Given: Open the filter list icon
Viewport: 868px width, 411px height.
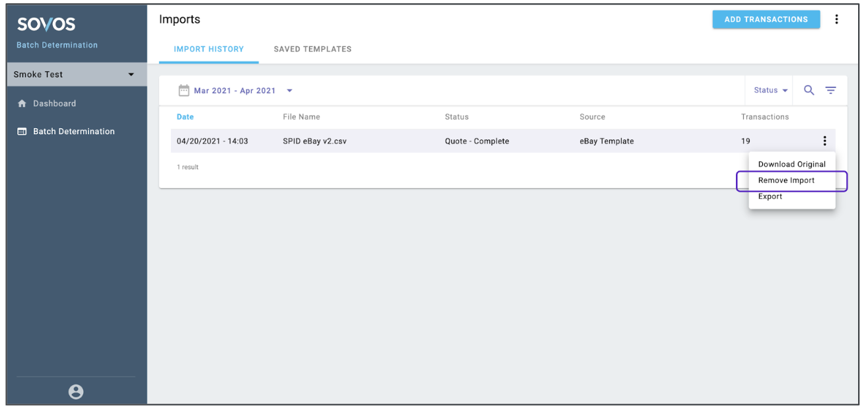Looking at the screenshot, I should tap(830, 91).
